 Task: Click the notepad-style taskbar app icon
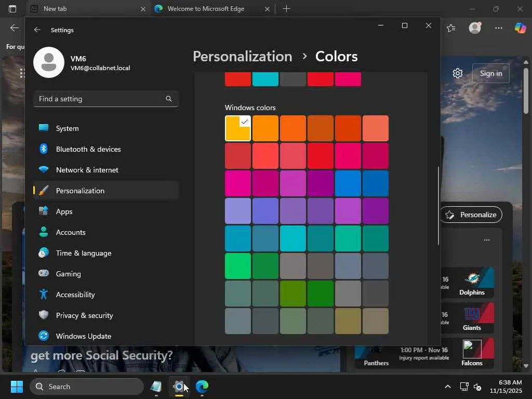[x=156, y=387]
